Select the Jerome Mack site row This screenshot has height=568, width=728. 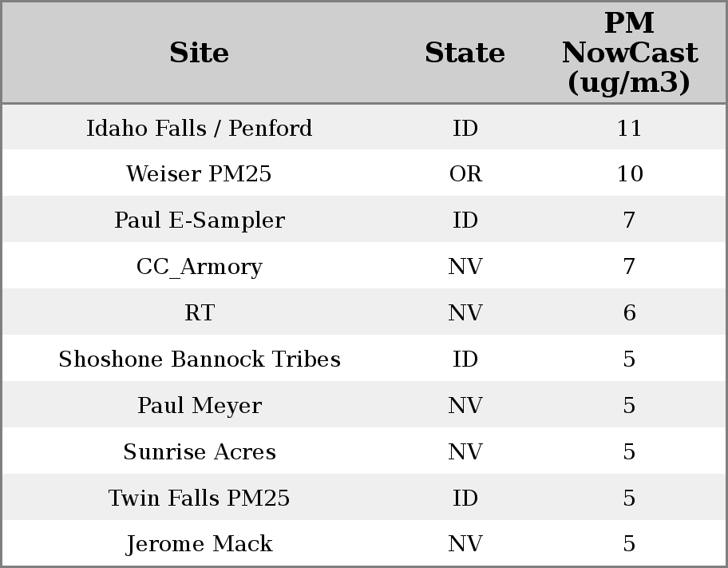[x=200, y=544]
